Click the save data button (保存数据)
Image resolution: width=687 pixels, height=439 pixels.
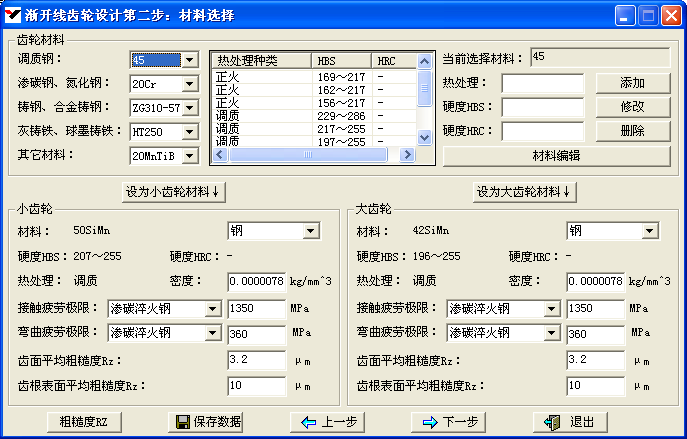208,422
